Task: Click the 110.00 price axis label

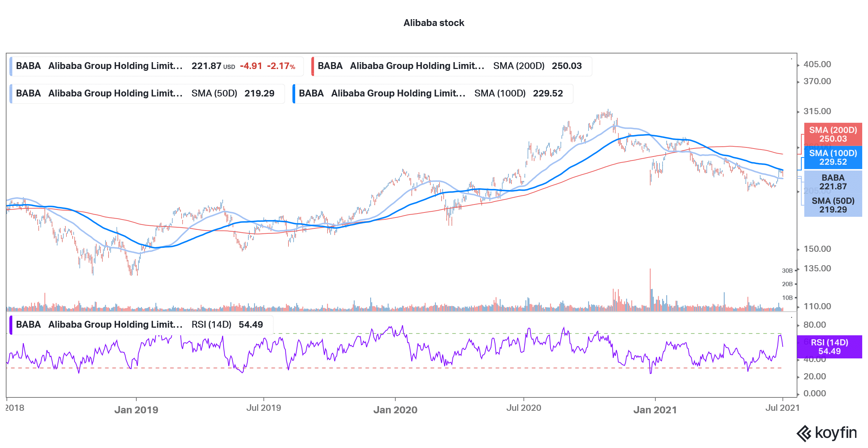Action: pos(817,306)
